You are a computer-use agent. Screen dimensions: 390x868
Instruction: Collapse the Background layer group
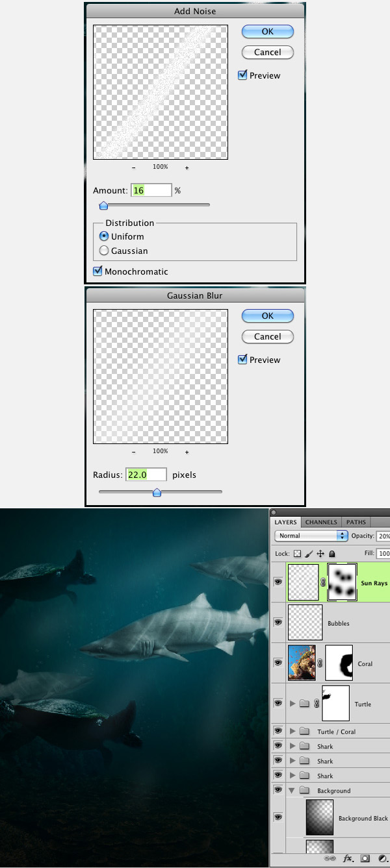292,791
